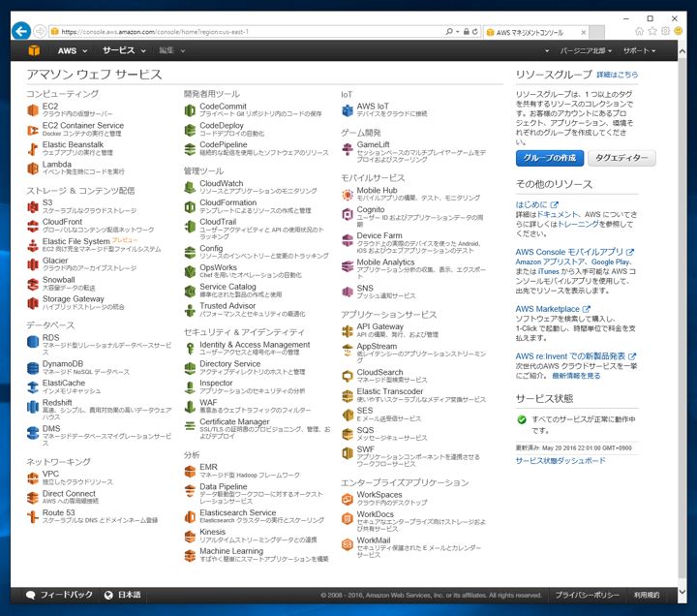Open the S3 storage icon
Screen dimensions: 697x616
pyautogui.click(x=33, y=207)
